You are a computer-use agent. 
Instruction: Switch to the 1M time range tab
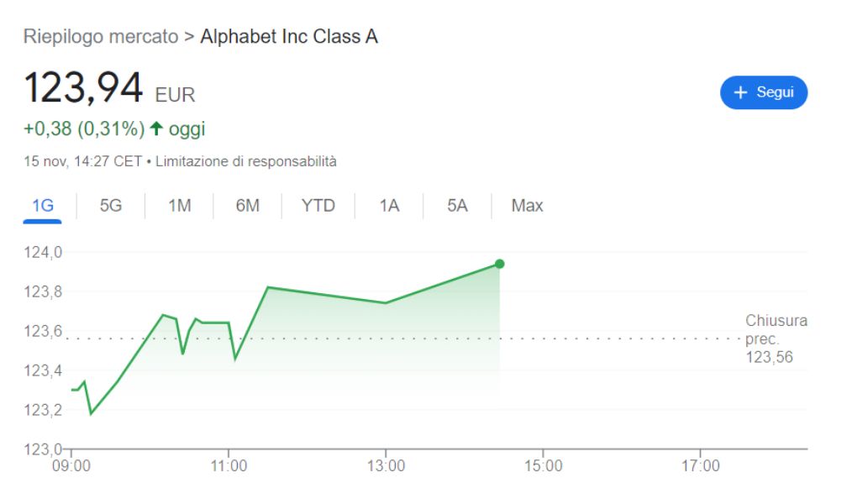pyautogui.click(x=179, y=206)
